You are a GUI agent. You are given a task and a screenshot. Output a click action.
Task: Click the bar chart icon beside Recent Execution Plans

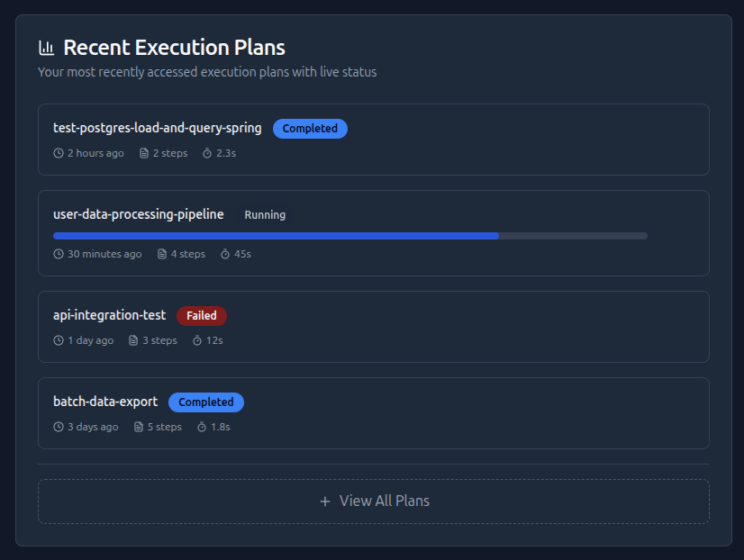(46, 48)
